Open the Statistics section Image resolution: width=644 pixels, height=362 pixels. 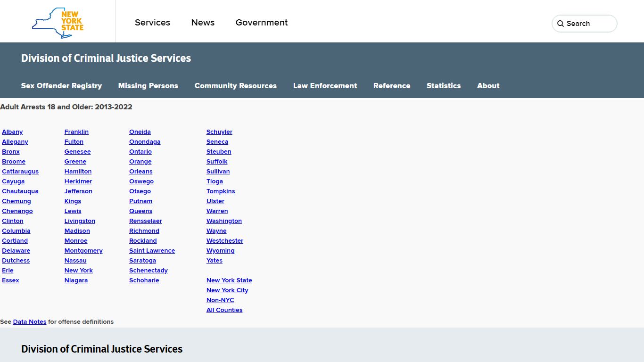click(x=444, y=86)
